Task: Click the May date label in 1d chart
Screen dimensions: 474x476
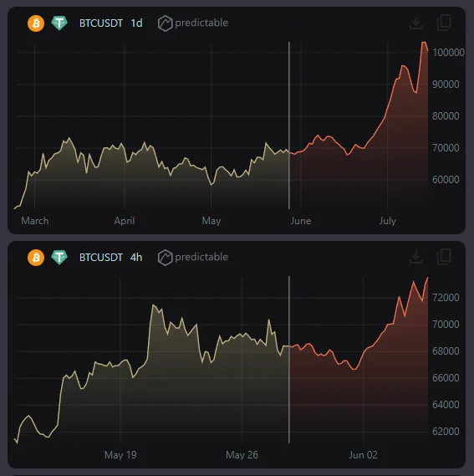Action: point(212,221)
